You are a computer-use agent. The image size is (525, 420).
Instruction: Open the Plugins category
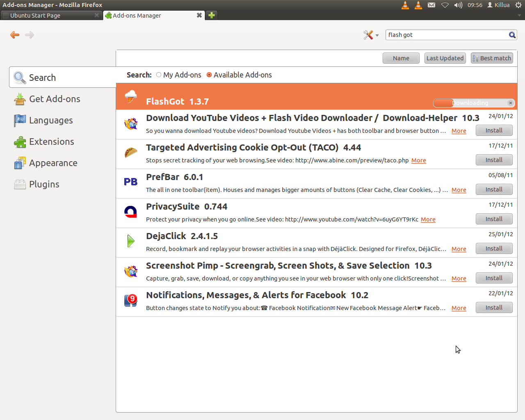click(63, 184)
